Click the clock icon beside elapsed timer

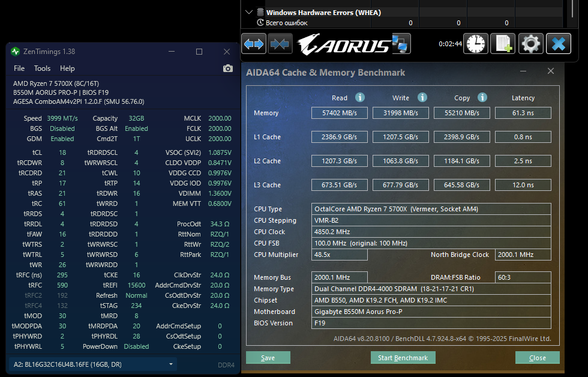(x=475, y=43)
